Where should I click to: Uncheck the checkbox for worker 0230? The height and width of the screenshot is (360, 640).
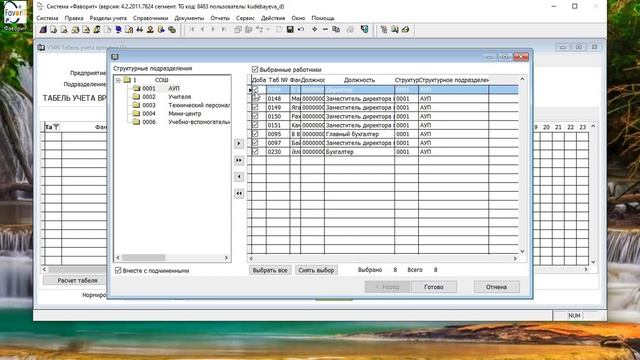coord(256,152)
